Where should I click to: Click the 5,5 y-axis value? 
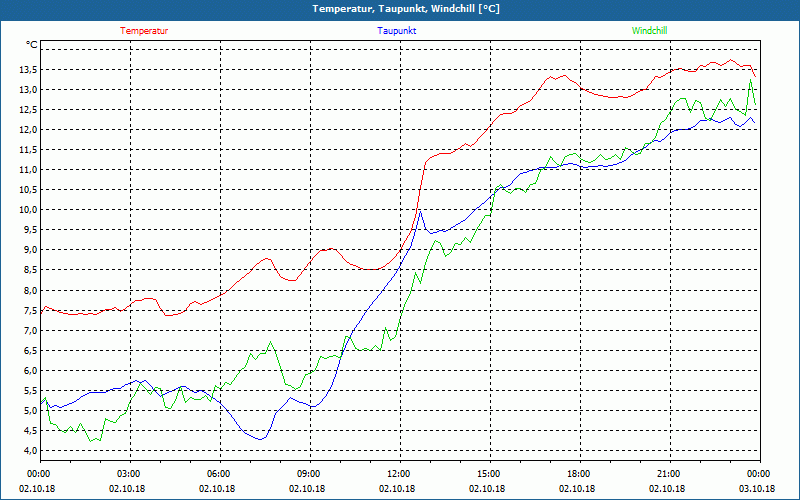tap(31, 391)
